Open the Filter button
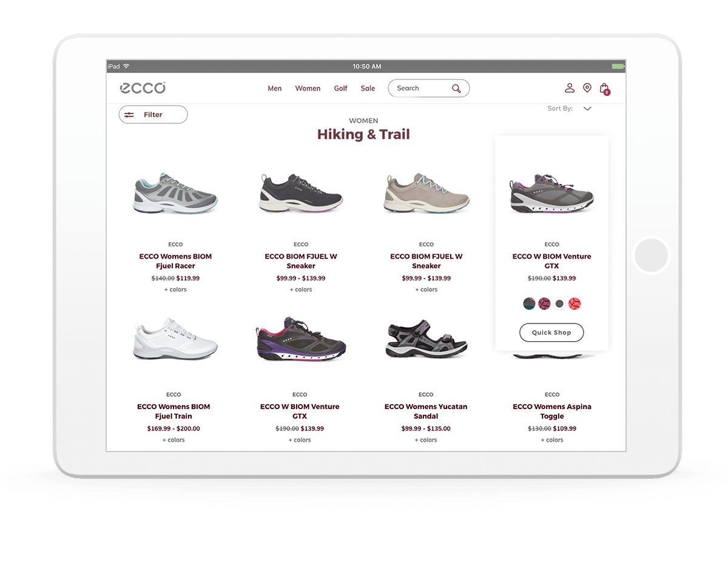Image resolution: width=728 pixels, height=562 pixels. tap(153, 115)
